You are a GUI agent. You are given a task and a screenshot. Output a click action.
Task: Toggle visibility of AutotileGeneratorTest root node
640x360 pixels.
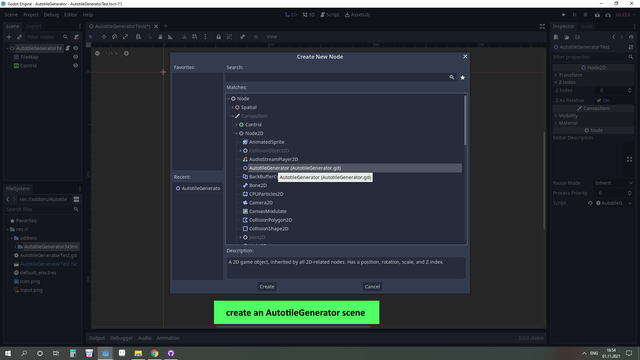[76, 48]
